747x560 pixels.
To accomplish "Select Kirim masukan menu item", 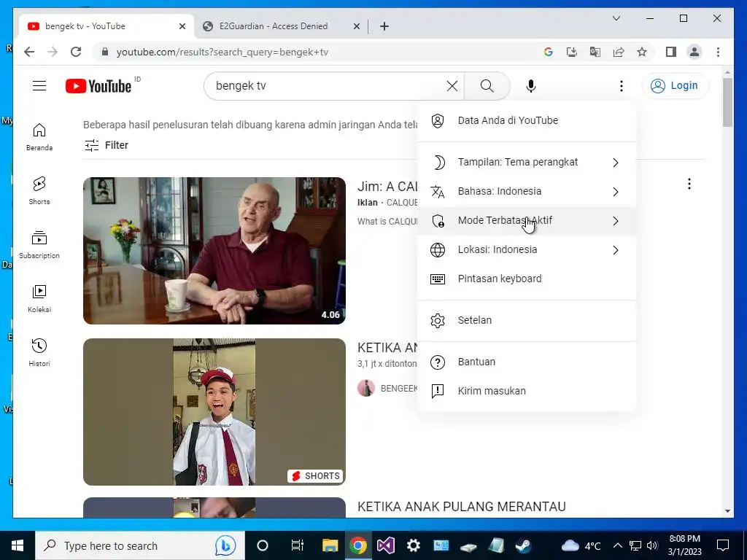I will (527, 392).
